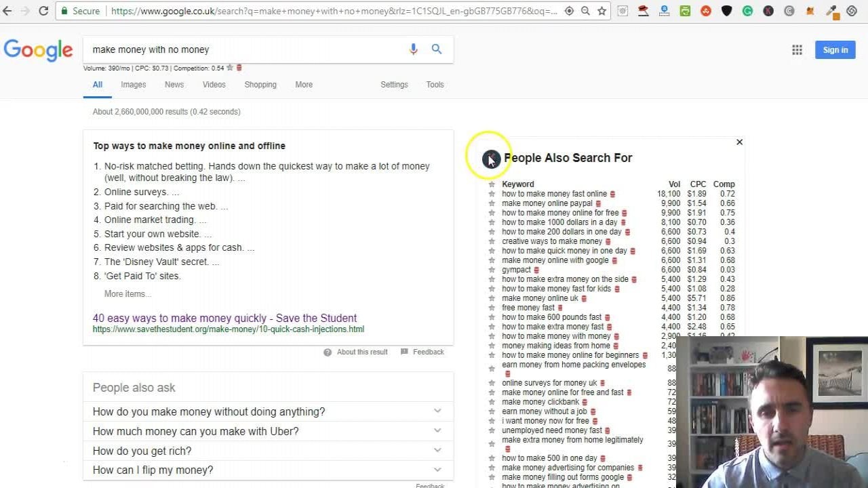
Task: Star the keyword 'how to make money fast online'
Action: [492, 194]
